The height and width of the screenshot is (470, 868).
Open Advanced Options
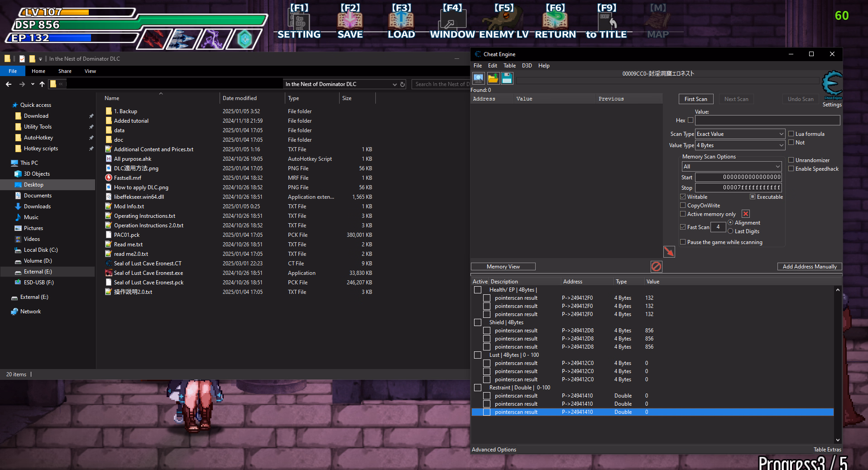tap(494, 450)
